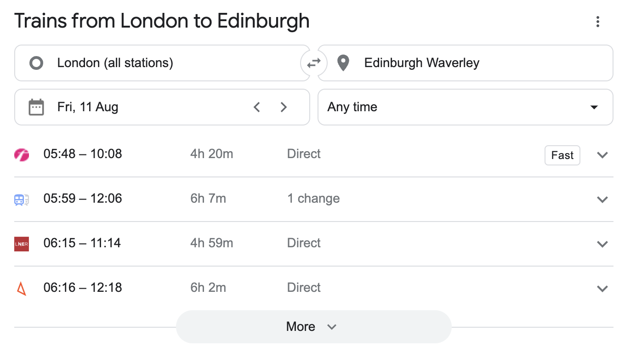Screen dimensions: 636x364
Task: Click the calendar icon for date
Action: (36, 107)
